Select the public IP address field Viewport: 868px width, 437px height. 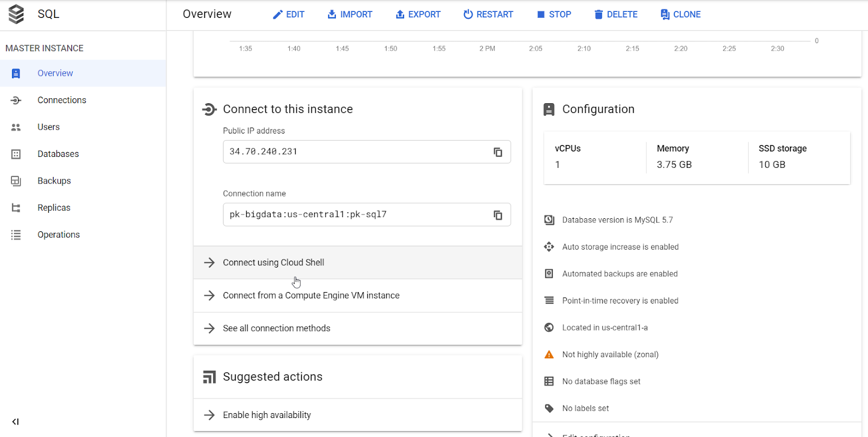tap(367, 152)
